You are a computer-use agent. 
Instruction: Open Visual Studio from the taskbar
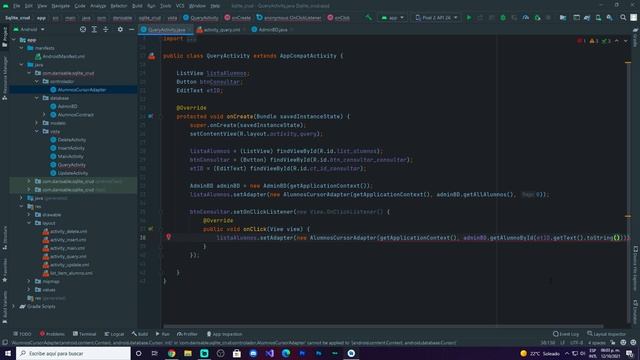[x=270, y=353]
